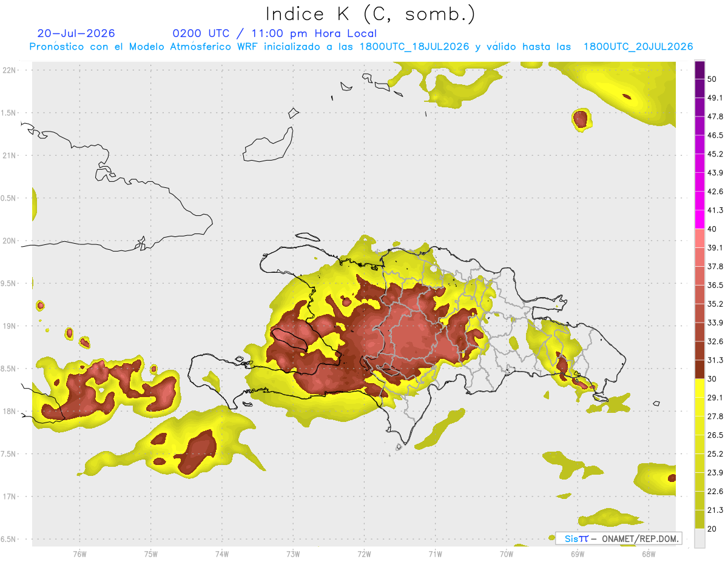Screen dimensions: 728x562
Task: Click the "42.6" value on the color scale
Action: click(x=715, y=192)
